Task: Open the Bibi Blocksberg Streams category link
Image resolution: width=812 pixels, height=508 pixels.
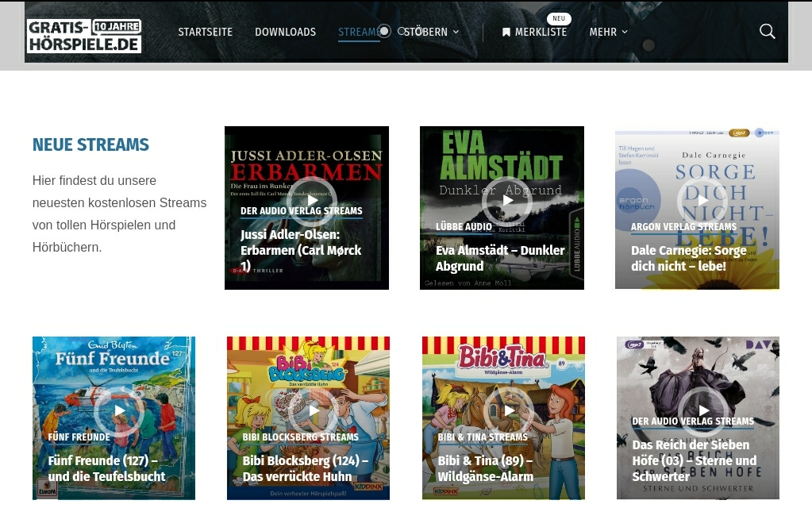Action: (300, 437)
